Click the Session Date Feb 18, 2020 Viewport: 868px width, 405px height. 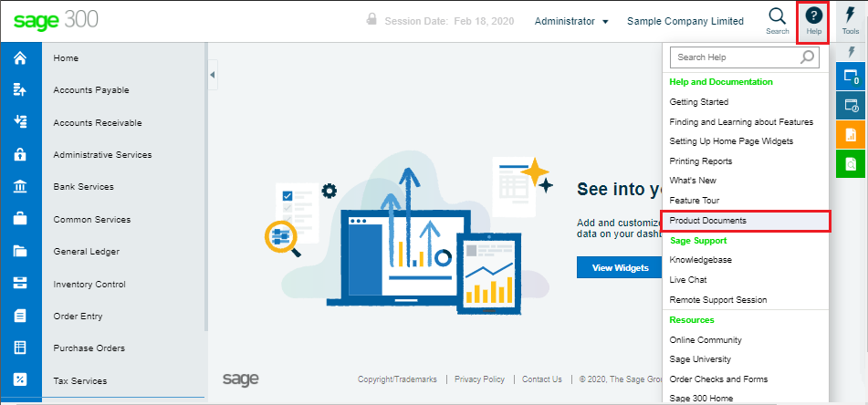coord(449,21)
